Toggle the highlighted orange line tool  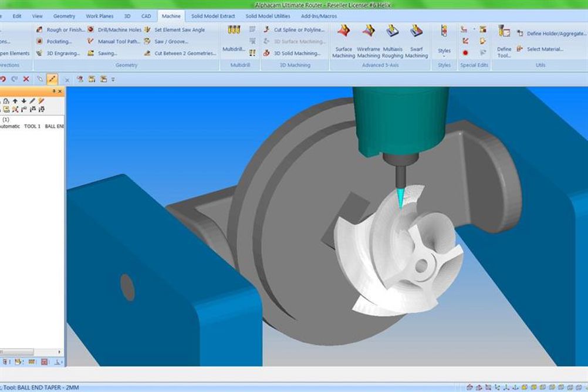point(52,79)
